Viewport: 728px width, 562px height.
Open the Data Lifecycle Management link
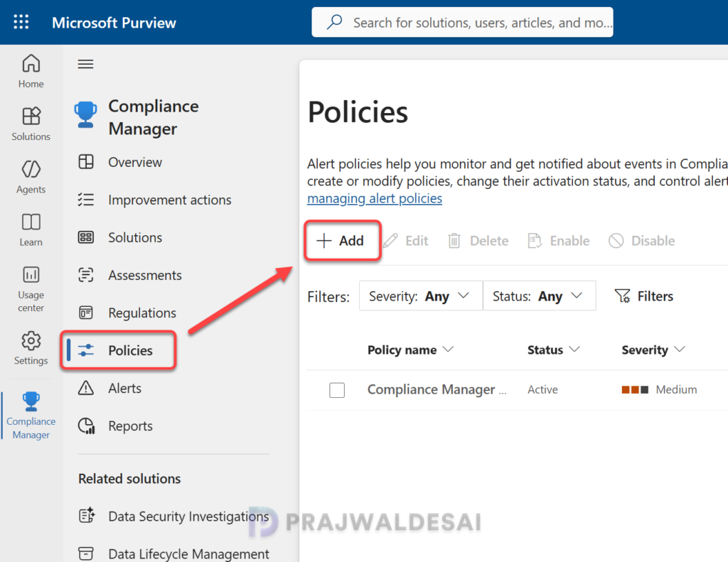(188, 553)
